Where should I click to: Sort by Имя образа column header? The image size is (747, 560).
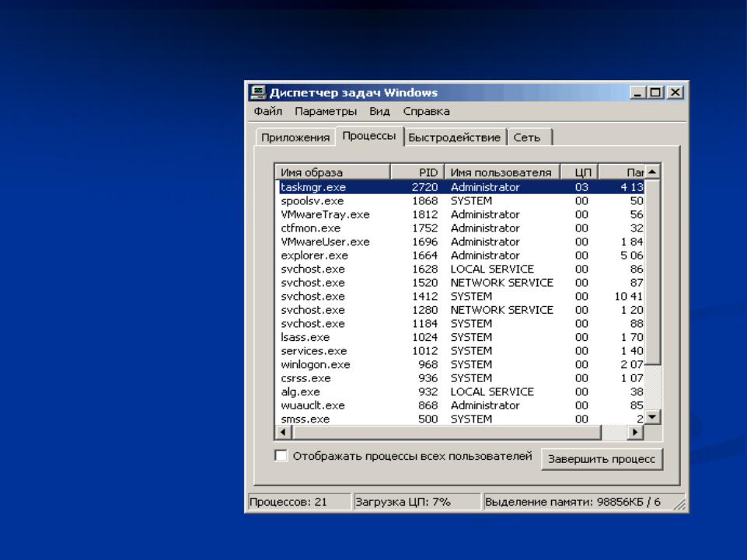click(x=333, y=172)
